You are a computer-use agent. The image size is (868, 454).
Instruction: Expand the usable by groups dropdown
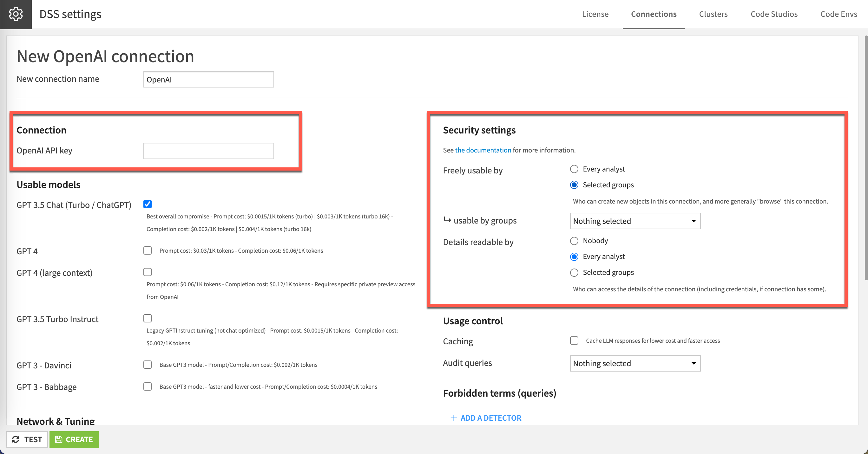pyautogui.click(x=635, y=221)
